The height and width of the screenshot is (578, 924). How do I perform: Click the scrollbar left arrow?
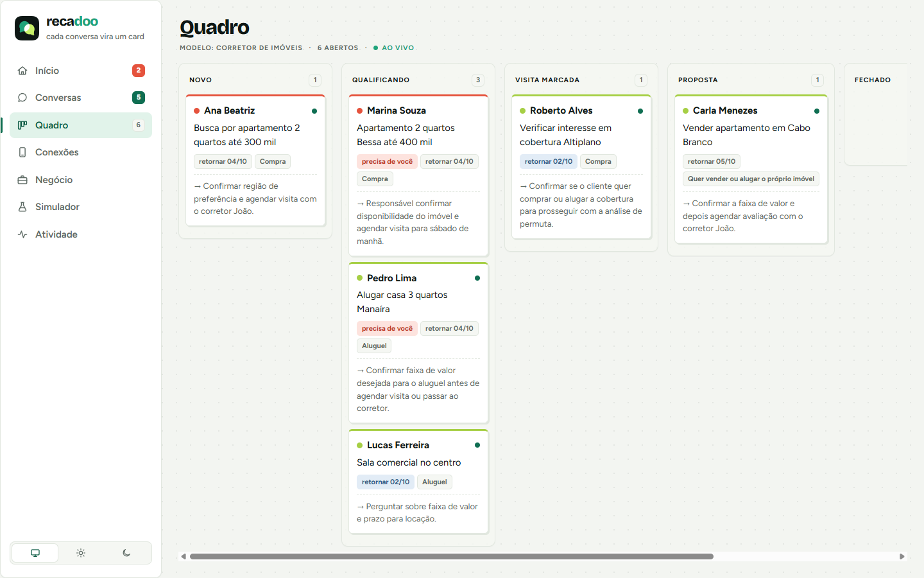[184, 557]
